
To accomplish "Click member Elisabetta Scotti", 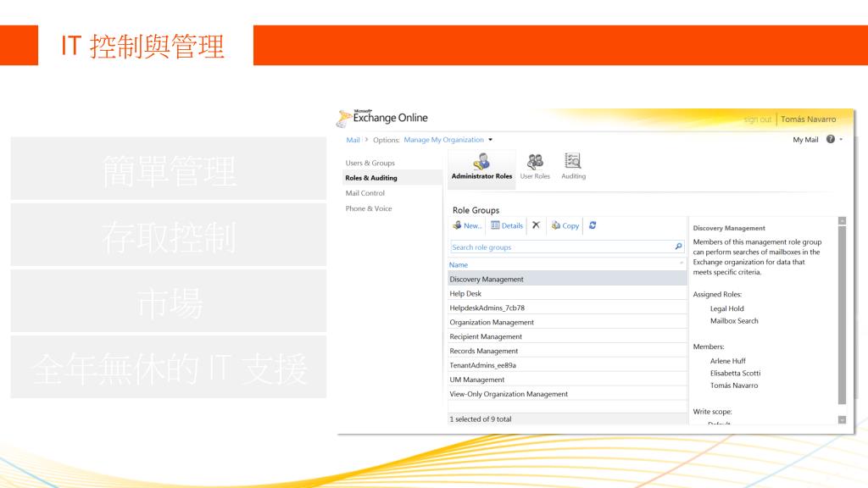I will tap(735, 373).
